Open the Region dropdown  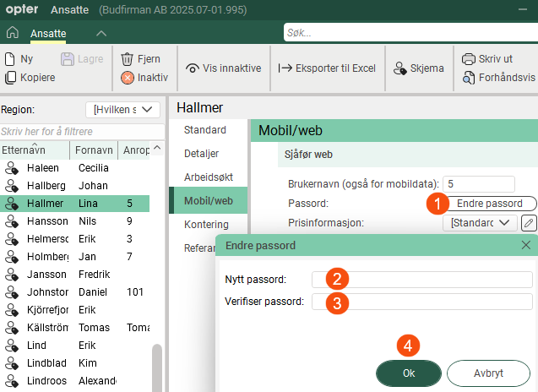[123, 109]
